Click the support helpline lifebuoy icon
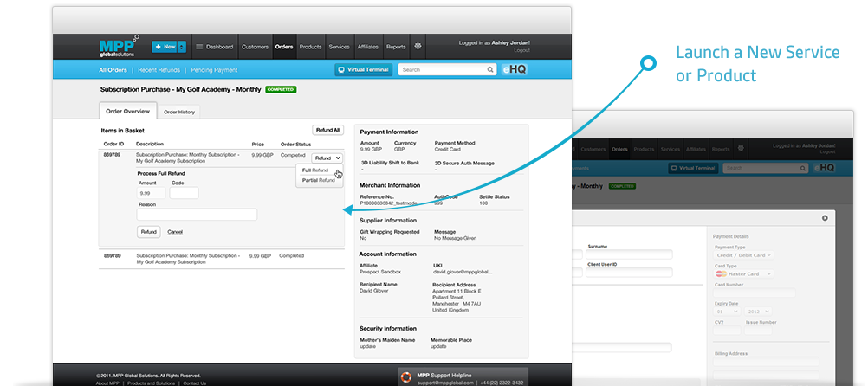This screenshot has width=868, height=386. pos(405,377)
